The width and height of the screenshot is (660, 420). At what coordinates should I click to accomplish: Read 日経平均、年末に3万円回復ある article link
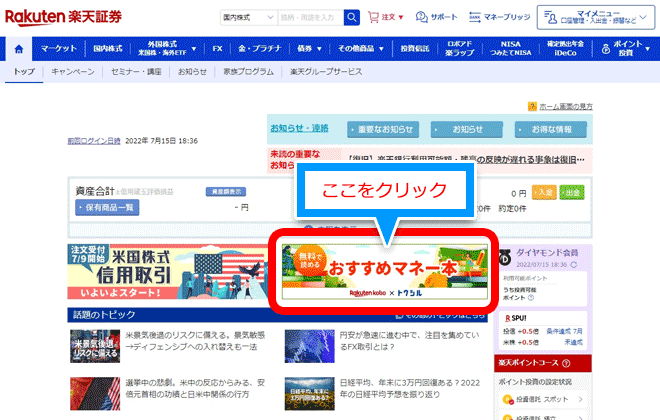(410, 388)
